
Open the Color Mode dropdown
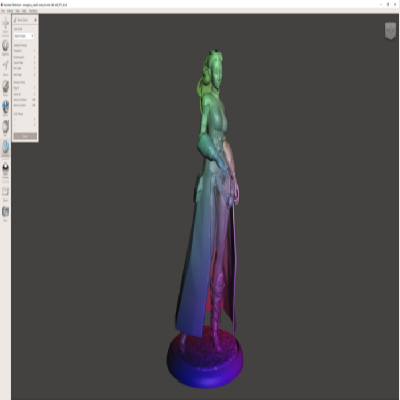[x=24, y=36]
